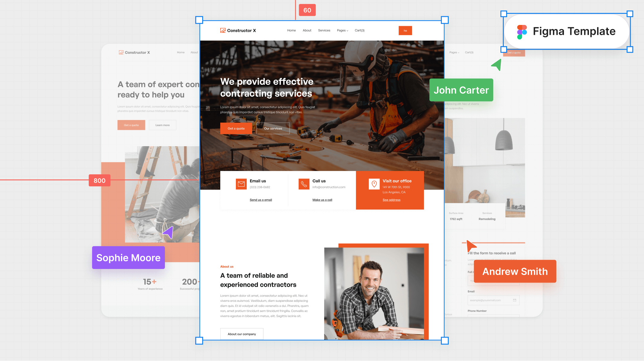
Task: Select the About menu tab
Action: pyautogui.click(x=307, y=30)
